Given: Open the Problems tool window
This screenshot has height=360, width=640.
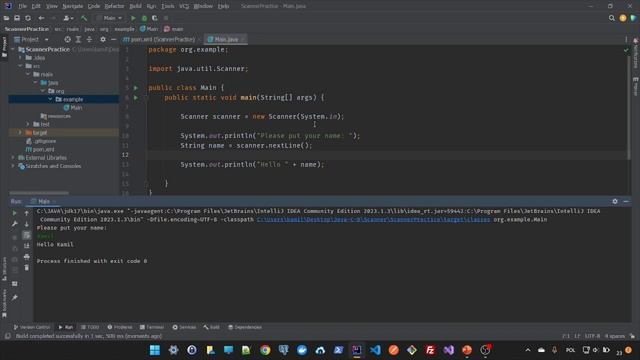Looking at the screenshot, I should [120, 327].
